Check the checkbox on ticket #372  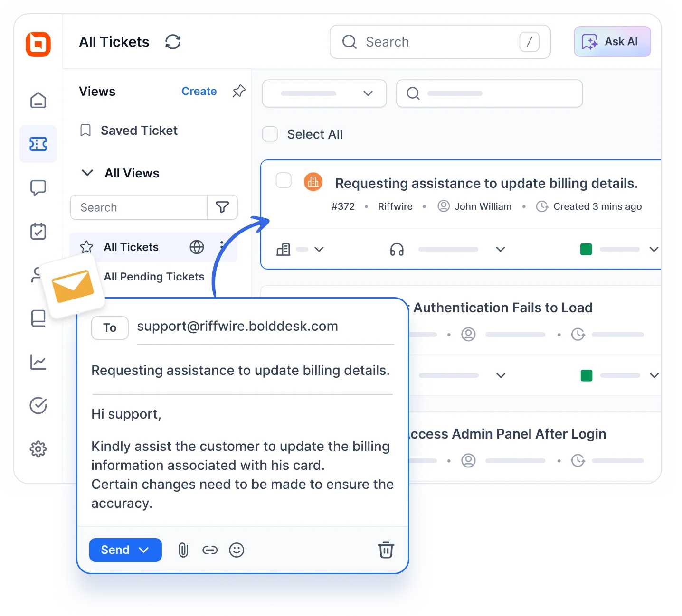[284, 180]
